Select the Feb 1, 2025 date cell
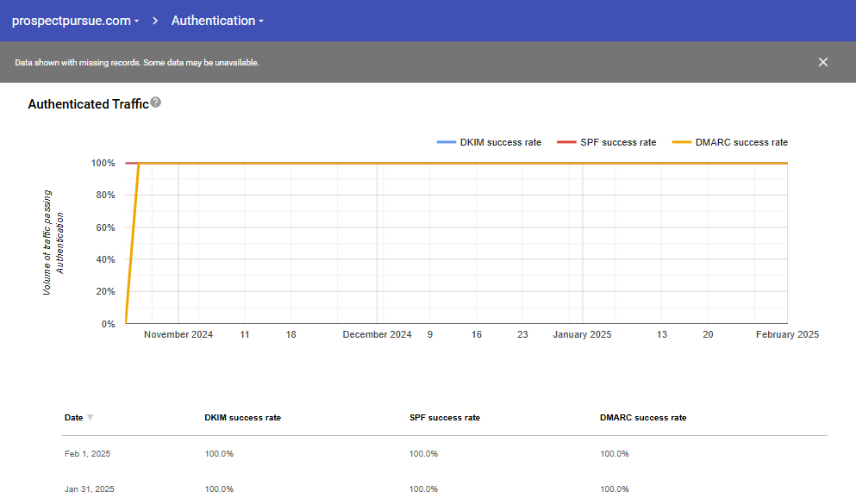Viewport: 856px width, 504px height. (87, 454)
